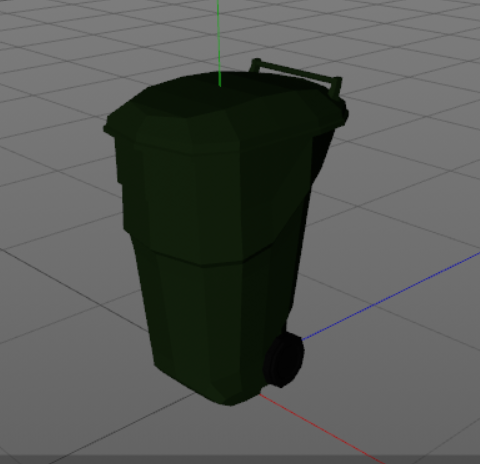The height and width of the screenshot is (464, 480).
Task: Click the right post of the handle
Action: point(336,88)
